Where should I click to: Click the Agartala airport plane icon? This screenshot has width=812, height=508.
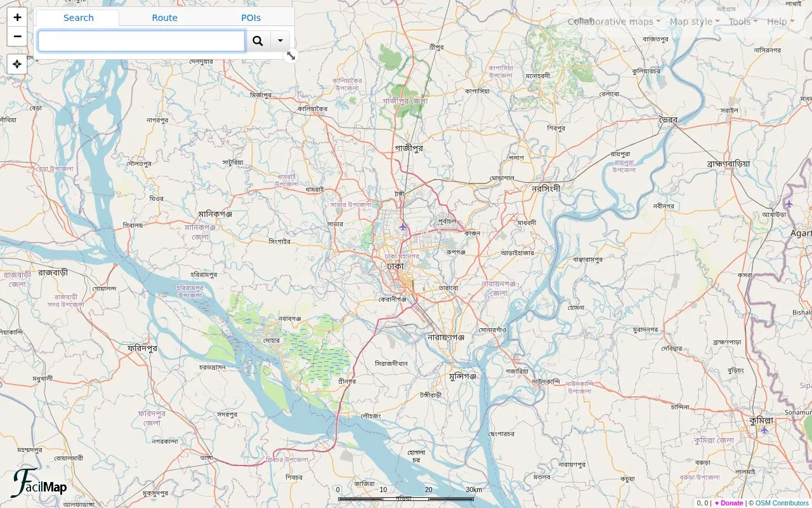click(789, 204)
